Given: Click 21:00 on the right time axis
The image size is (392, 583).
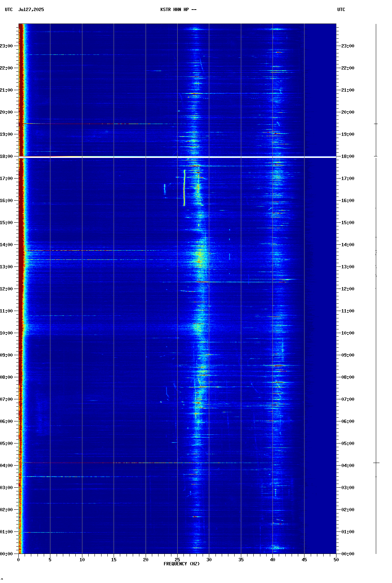Looking at the screenshot, I should point(348,90).
